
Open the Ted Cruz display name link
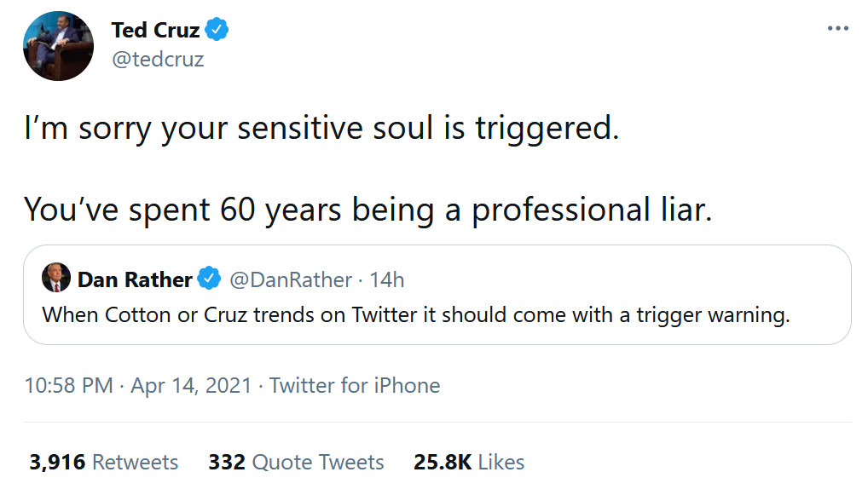155,31
